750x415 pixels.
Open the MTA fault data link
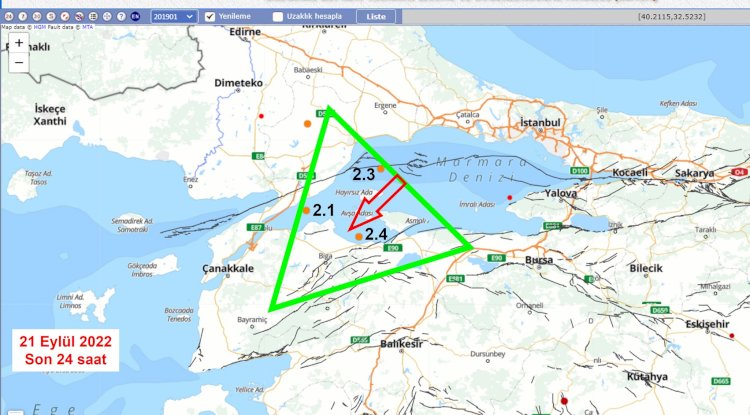(88, 27)
